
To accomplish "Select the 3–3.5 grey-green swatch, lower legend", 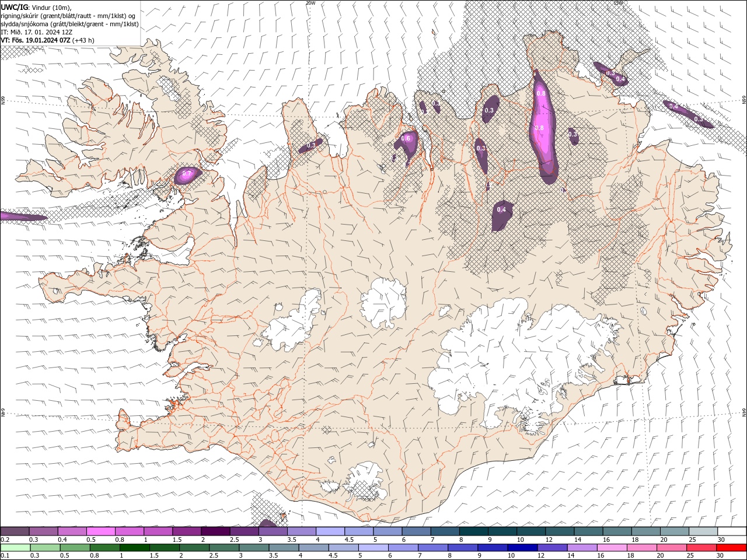I will click(254, 548).
